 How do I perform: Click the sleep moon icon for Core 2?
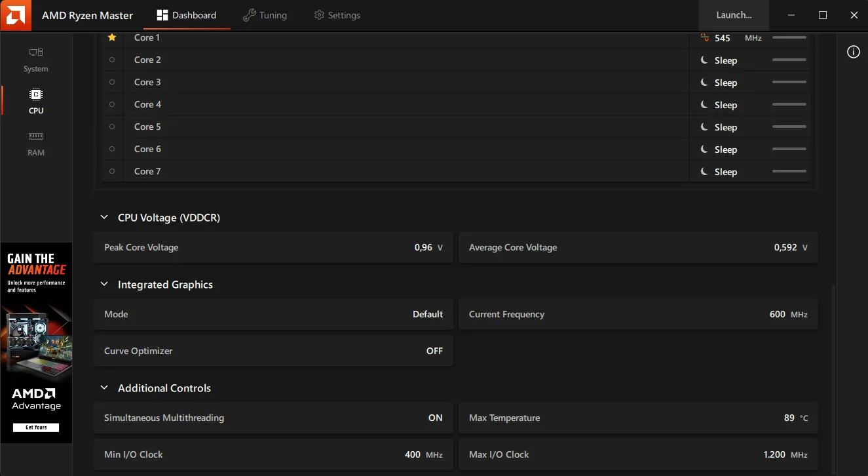click(x=704, y=60)
